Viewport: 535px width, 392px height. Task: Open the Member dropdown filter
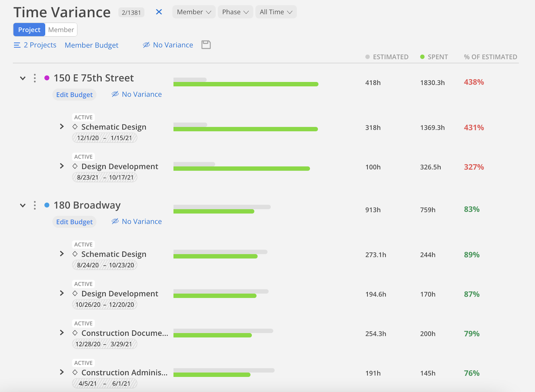pos(194,12)
